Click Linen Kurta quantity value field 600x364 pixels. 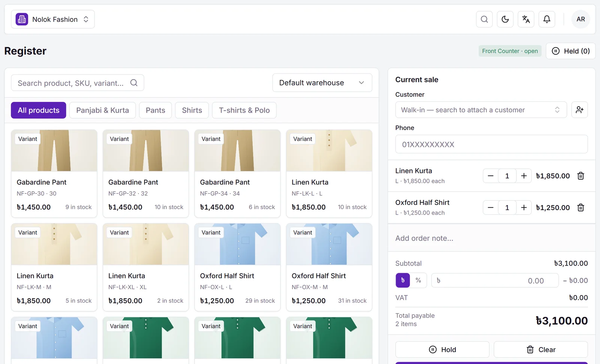(x=507, y=176)
